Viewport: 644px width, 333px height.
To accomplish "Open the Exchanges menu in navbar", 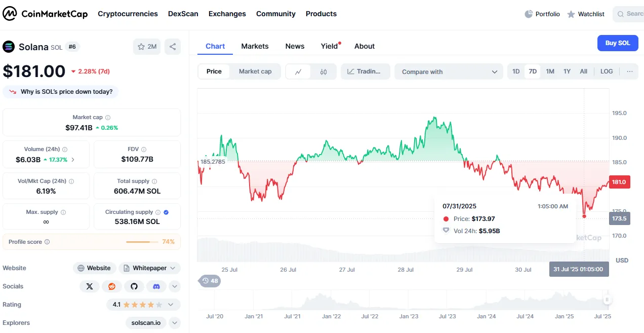I will click(227, 14).
